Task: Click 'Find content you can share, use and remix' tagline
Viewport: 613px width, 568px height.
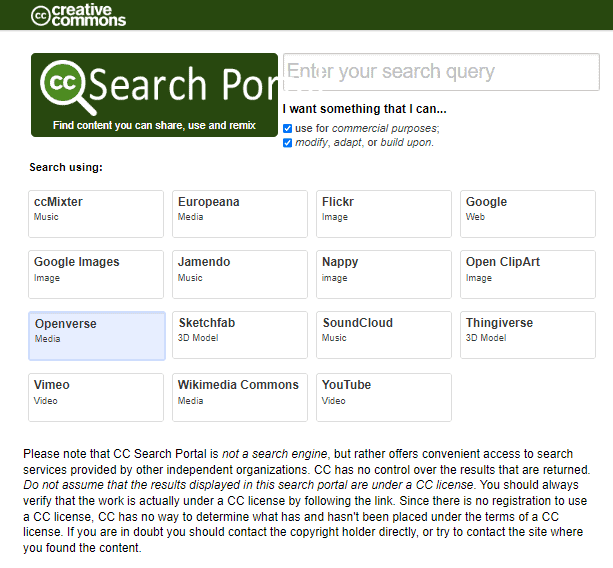Action: [x=154, y=125]
